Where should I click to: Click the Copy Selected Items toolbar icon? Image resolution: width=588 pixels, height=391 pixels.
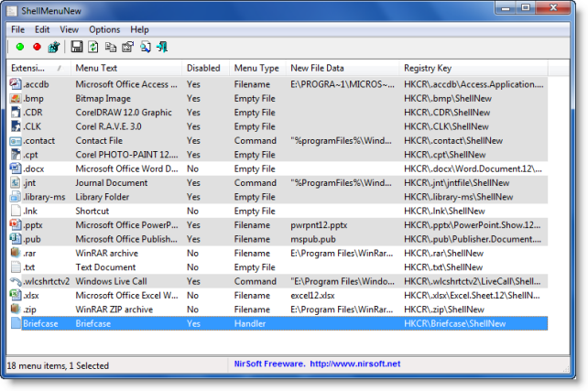pos(110,47)
